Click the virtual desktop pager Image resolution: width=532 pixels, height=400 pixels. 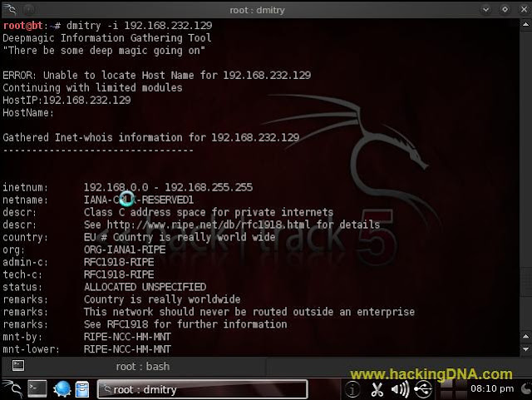click(452, 390)
